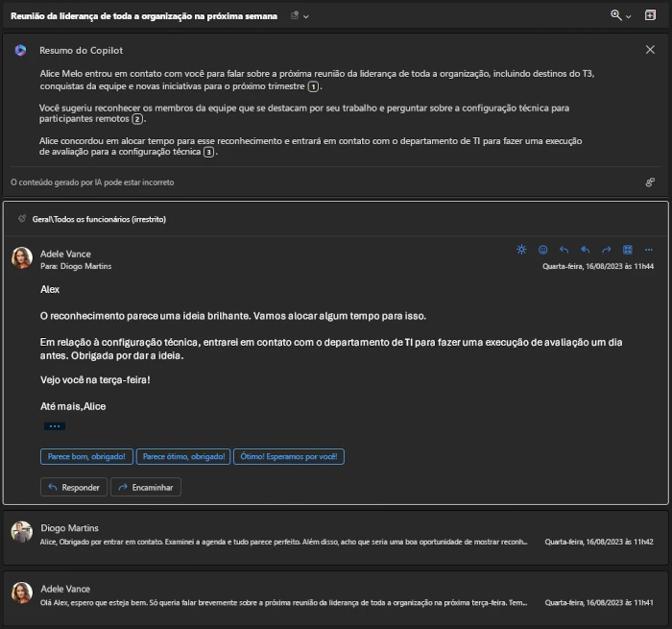The image size is (672, 629).
Task: Add an emoji reaction to Adele's message
Action: (x=542, y=250)
